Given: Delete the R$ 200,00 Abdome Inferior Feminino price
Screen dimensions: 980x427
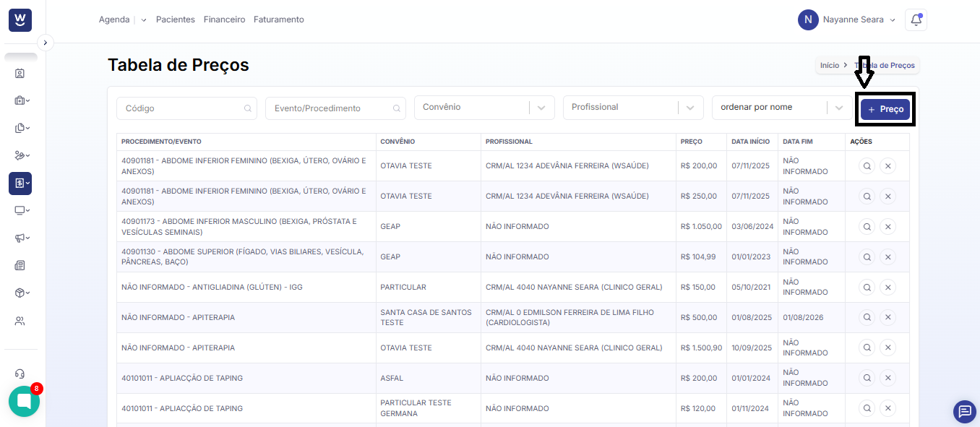Looking at the screenshot, I should tap(888, 166).
